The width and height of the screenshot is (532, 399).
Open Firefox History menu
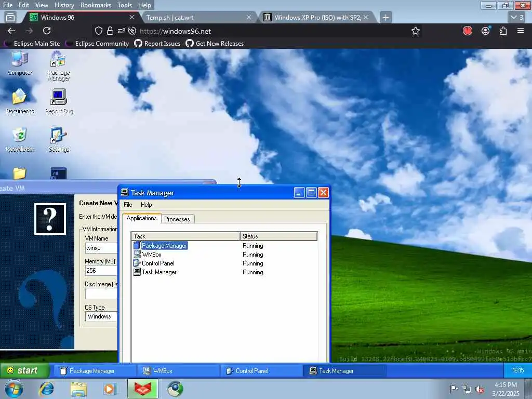click(x=64, y=5)
